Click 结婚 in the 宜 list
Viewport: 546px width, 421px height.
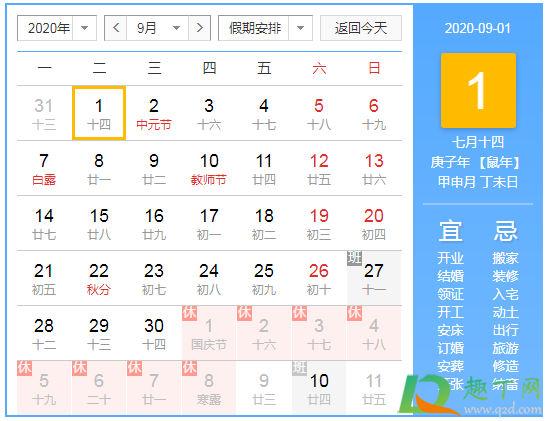(451, 276)
